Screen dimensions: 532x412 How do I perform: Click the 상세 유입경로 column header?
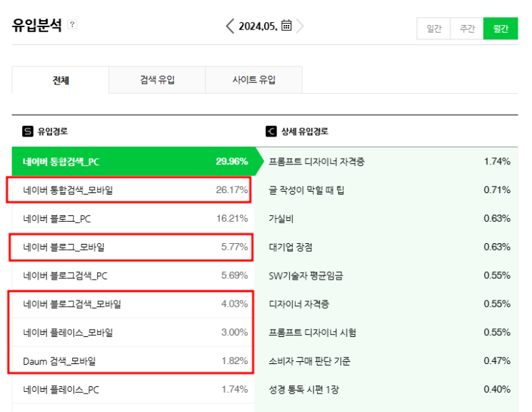(305, 132)
